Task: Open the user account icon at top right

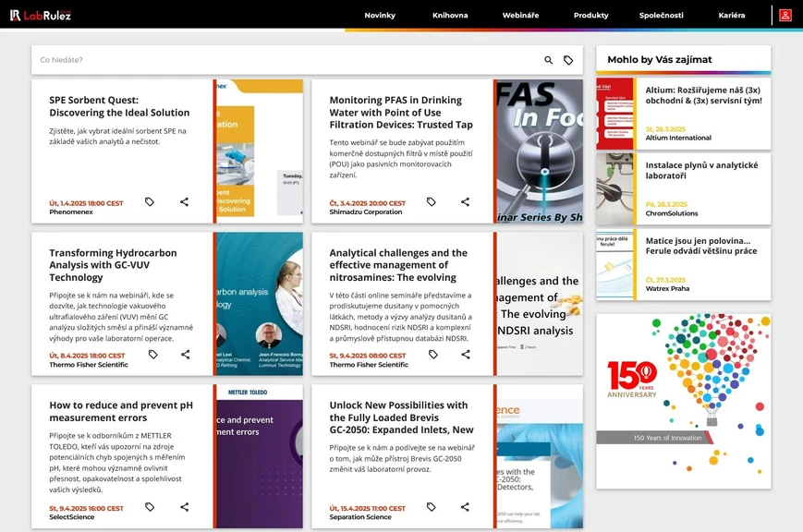Action: tap(786, 15)
